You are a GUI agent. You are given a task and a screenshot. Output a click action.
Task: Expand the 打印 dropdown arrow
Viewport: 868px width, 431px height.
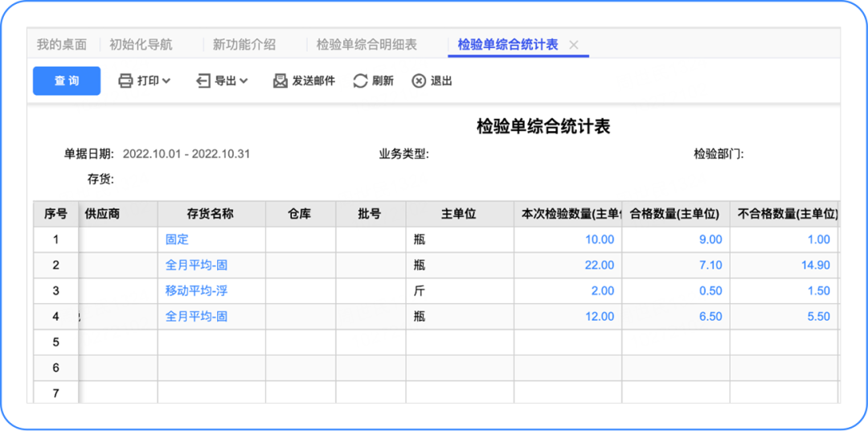click(x=166, y=80)
